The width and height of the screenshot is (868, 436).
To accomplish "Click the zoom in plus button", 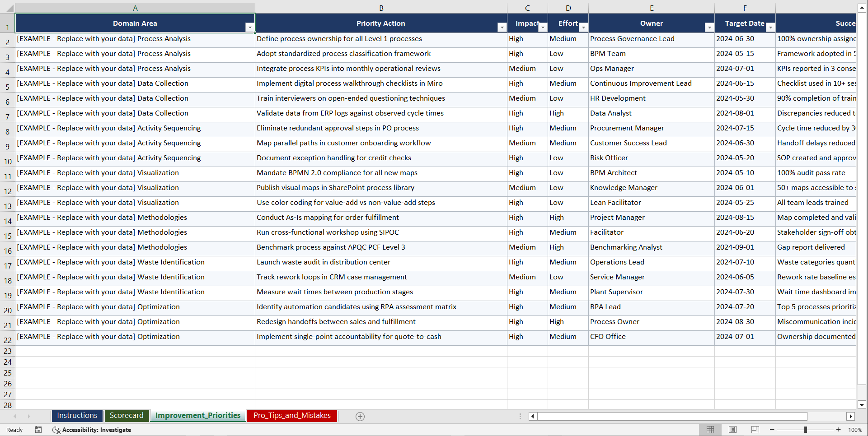I will 839,430.
